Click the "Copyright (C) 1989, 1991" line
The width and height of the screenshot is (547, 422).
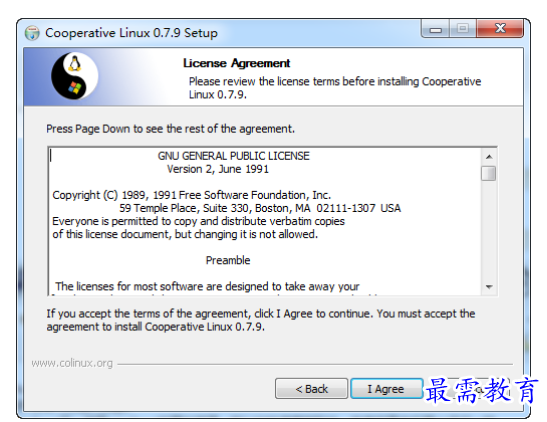click(x=192, y=195)
